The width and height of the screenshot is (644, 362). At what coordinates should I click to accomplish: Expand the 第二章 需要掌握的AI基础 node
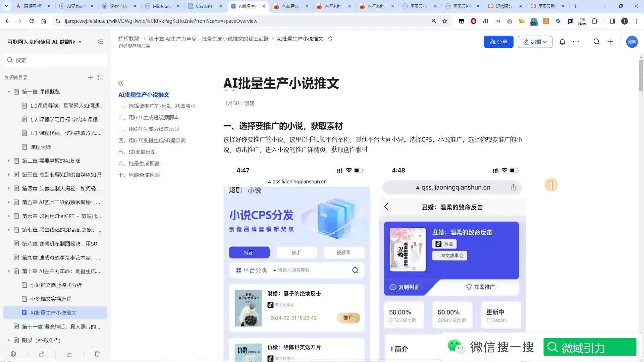click(9, 161)
